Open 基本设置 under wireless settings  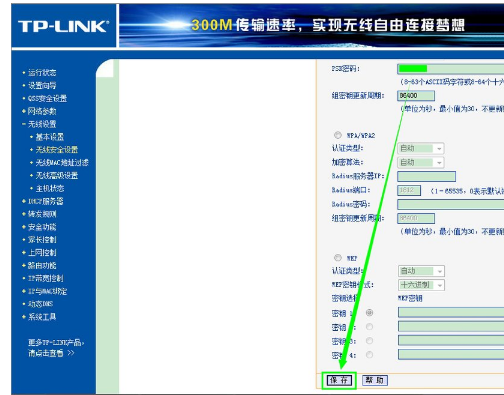[x=50, y=137]
